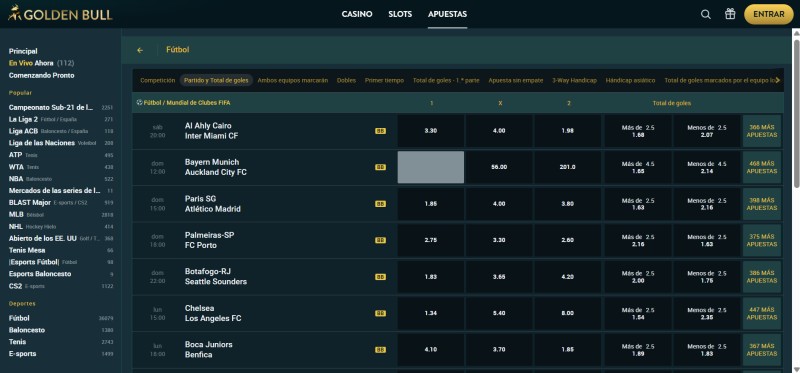This screenshot has width=800, height=373.
Task: Open the gift promotions icon
Action: click(730, 14)
